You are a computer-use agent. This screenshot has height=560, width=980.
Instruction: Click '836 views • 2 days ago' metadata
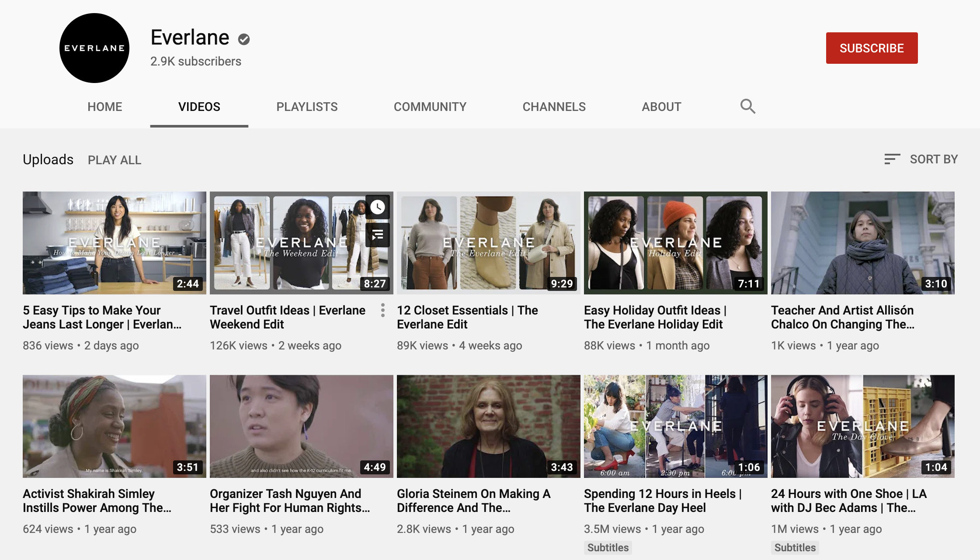tap(81, 346)
